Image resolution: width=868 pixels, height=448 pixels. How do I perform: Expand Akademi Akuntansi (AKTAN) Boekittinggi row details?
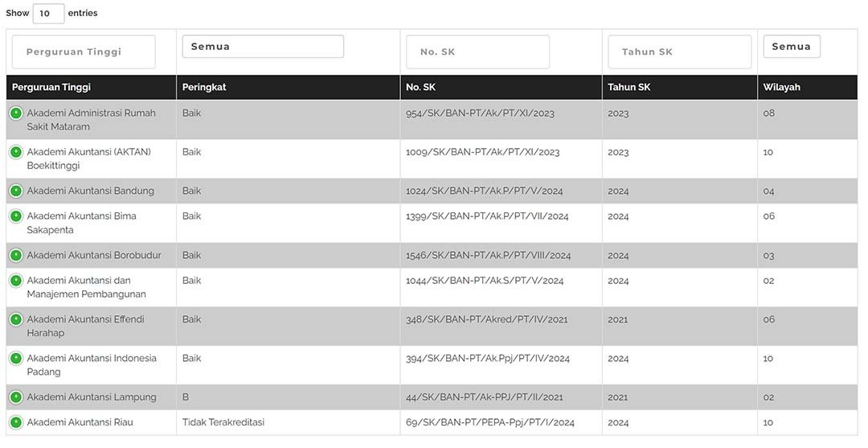[x=16, y=152]
